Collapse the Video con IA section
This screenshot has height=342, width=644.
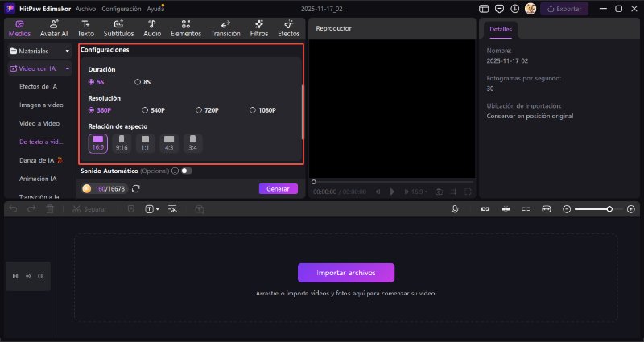(68, 68)
